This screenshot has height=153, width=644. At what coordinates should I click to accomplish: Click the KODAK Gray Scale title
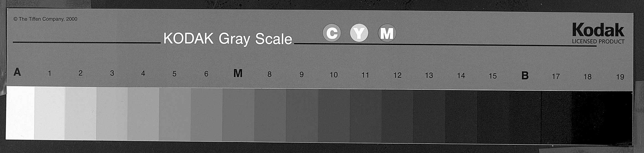click(228, 39)
